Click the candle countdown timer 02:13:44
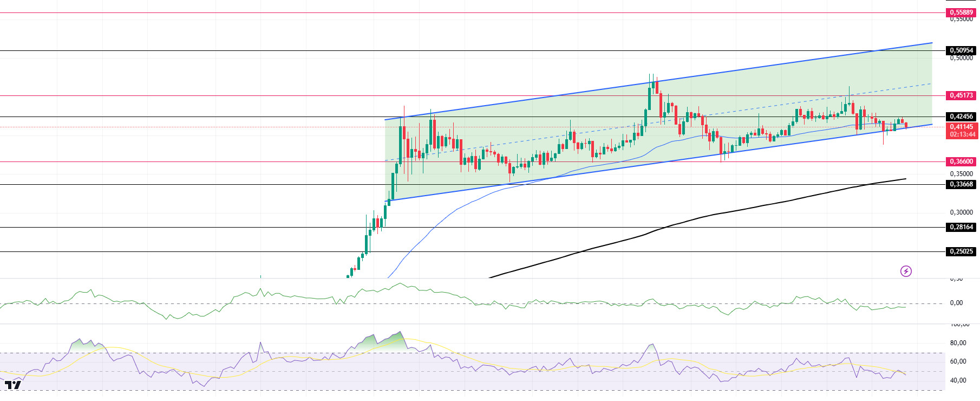The height and width of the screenshot is (401, 980). pyautogui.click(x=962, y=134)
